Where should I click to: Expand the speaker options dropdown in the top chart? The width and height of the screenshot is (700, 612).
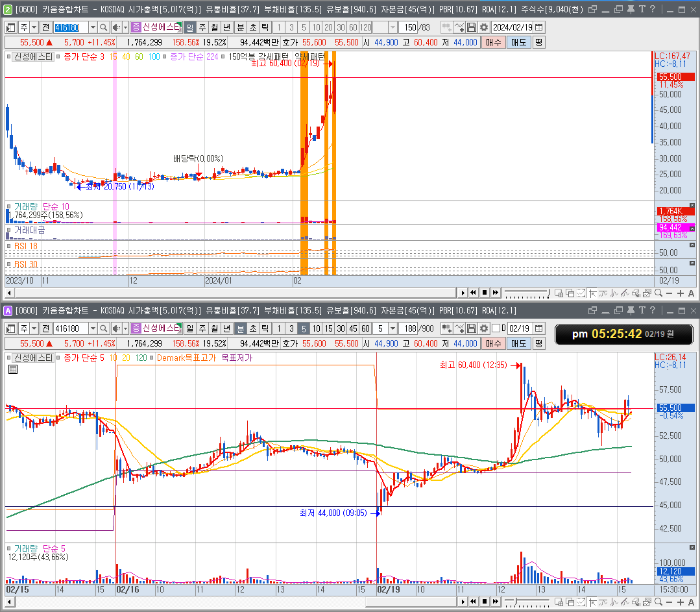(x=125, y=28)
